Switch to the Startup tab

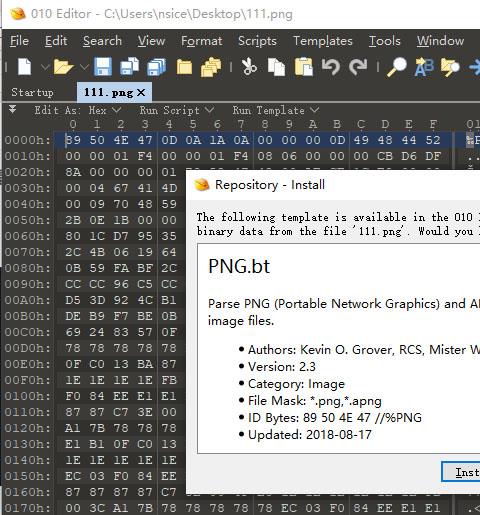[32, 92]
